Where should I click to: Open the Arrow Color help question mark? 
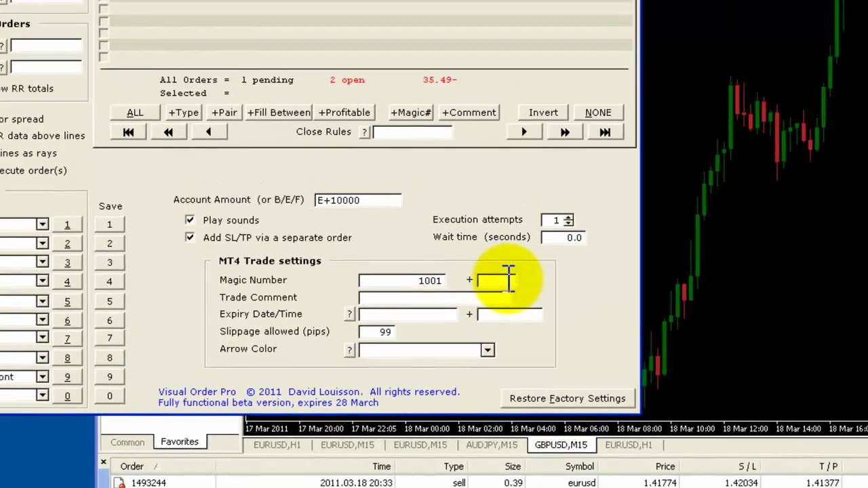coord(350,350)
